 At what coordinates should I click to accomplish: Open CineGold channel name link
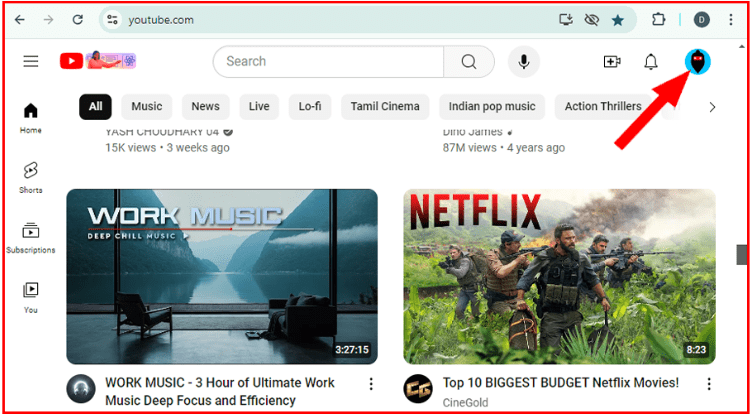click(466, 403)
